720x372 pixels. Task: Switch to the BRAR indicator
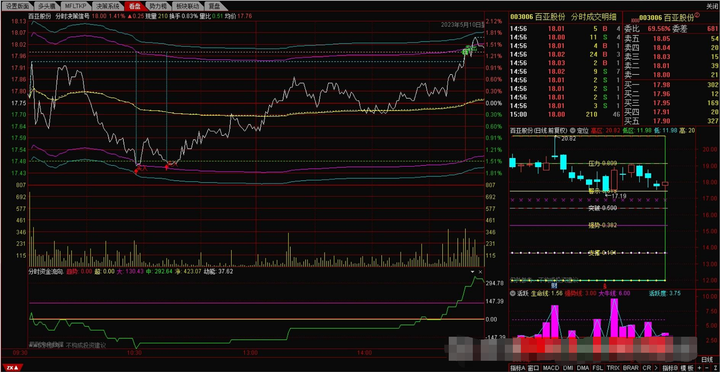click(630, 368)
